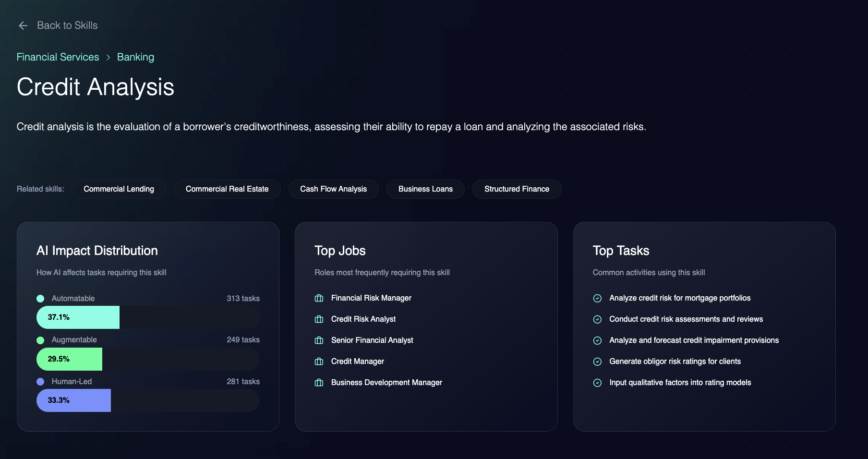This screenshot has height=459, width=868.
Task: Click the 313 tasks count
Action: (x=243, y=299)
